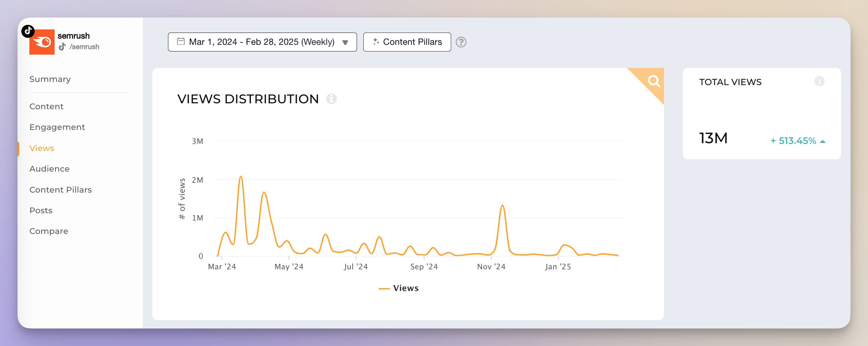Click the 2M y-axis label

pyautogui.click(x=197, y=180)
